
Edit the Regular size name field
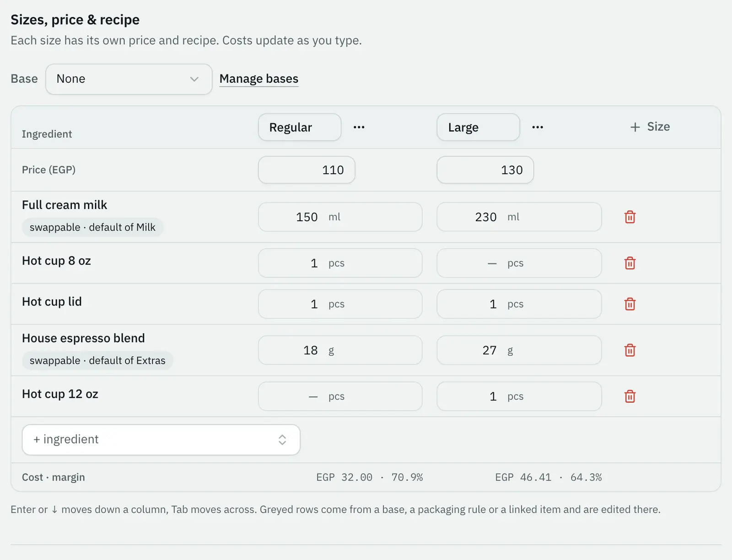[x=300, y=127]
